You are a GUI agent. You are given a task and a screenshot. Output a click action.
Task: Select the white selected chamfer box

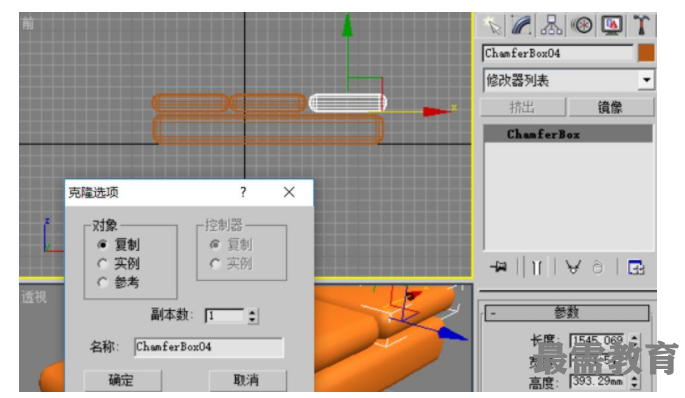point(347,103)
